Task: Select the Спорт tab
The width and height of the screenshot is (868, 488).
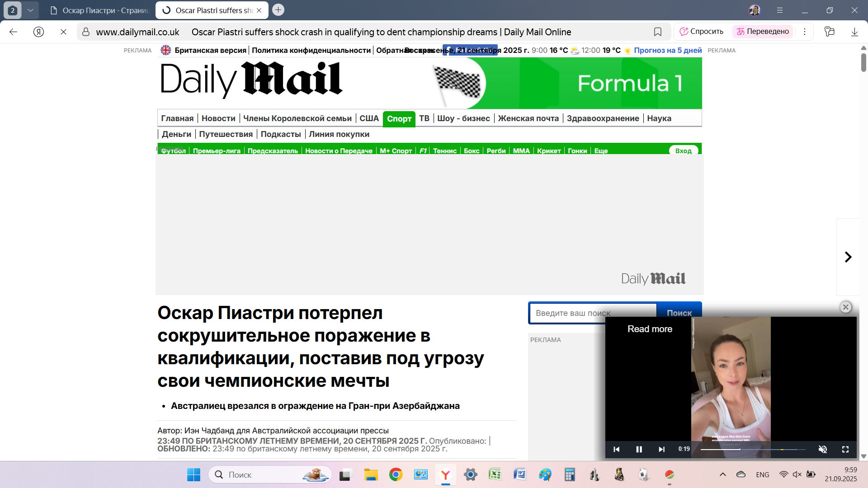Action: (x=399, y=119)
